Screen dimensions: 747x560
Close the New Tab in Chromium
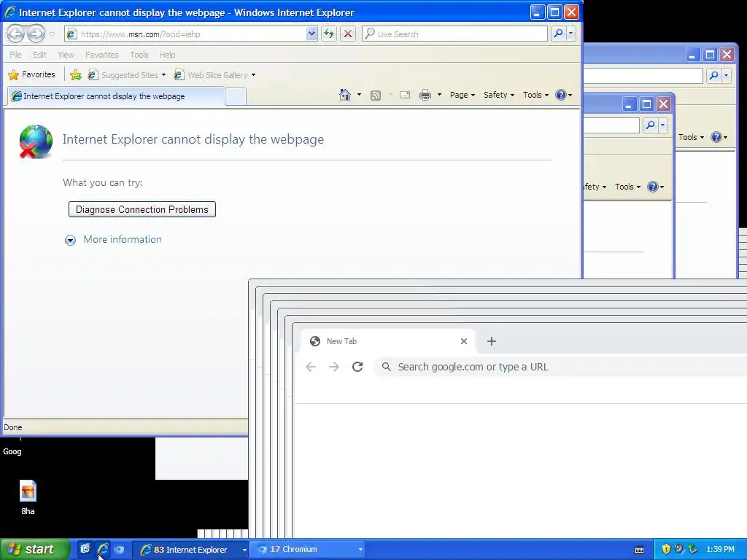click(464, 341)
